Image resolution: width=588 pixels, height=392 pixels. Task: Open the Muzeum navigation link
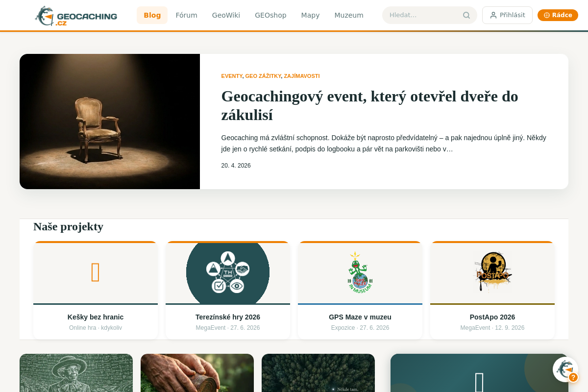click(x=349, y=15)
